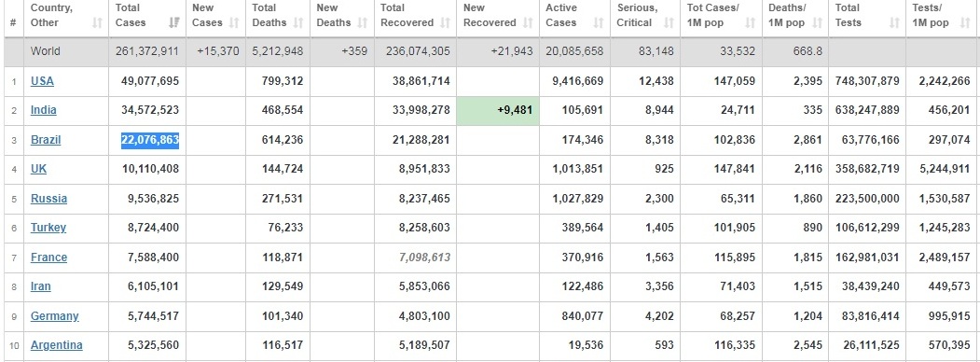Sort by New Cases column icon
Viewport: 980px width, 362px height.
tap(234, 23)
